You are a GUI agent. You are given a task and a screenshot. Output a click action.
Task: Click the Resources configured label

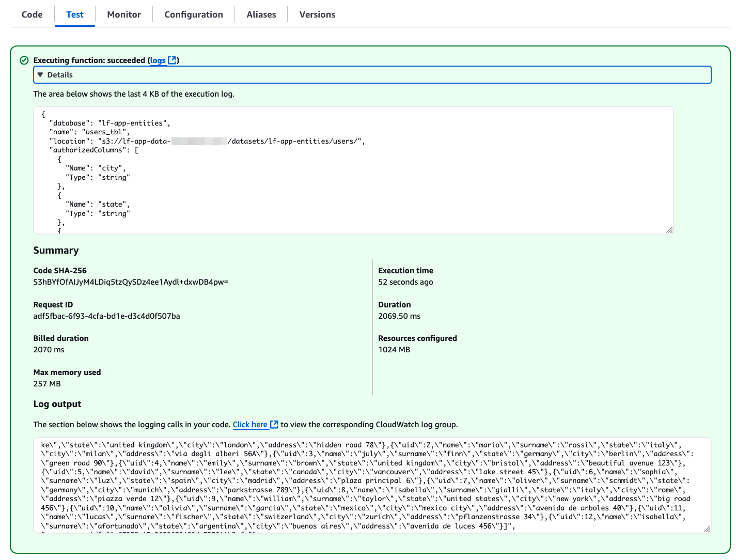(417, 338)
